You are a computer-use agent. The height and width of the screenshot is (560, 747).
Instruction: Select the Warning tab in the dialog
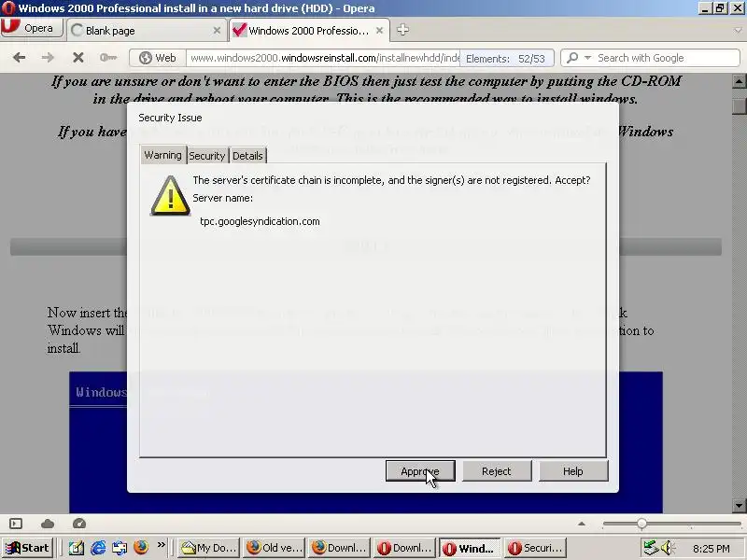pyautogui.click(x=162, y=155)
